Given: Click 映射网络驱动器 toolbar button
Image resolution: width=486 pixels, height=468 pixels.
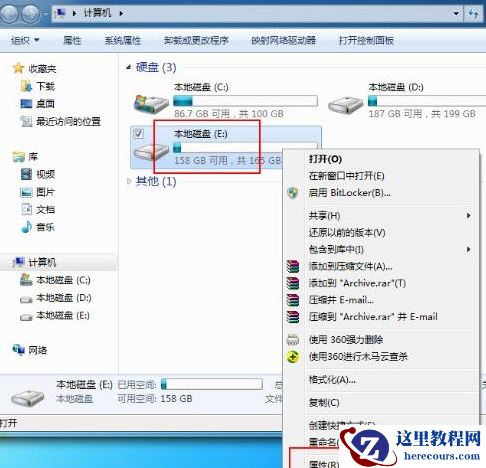Looking at the screenshot, I should point(283,41).
